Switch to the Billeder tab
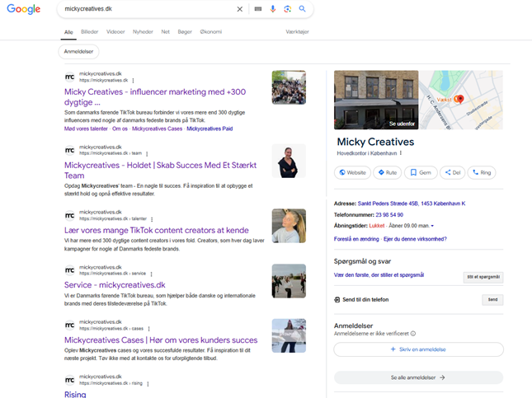Viewport: 532px width, 398px height. point(90,32)
